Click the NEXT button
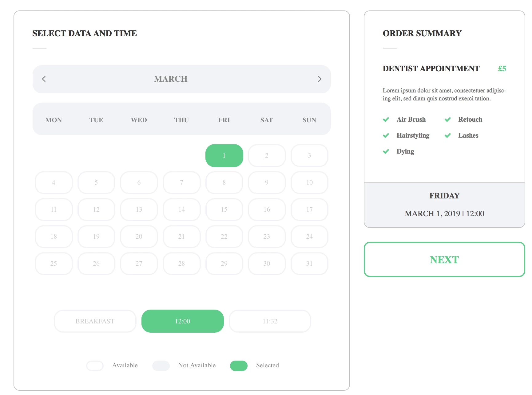Image resolution: width=532 pixels, height=395 pixels. 444,260
